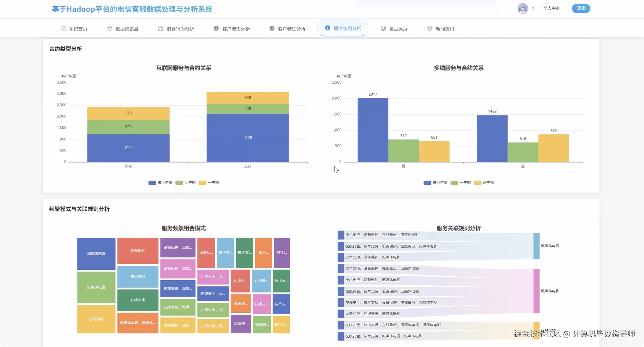Click the 合约类型分析 section heading
Viewport: 644px width, 347px height.
pos(65,49)
